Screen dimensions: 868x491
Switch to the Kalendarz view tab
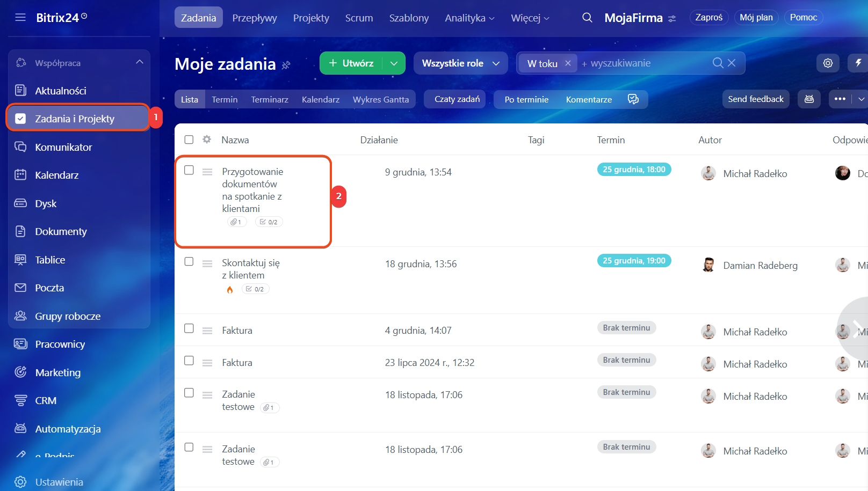click(x=320, y=99)
